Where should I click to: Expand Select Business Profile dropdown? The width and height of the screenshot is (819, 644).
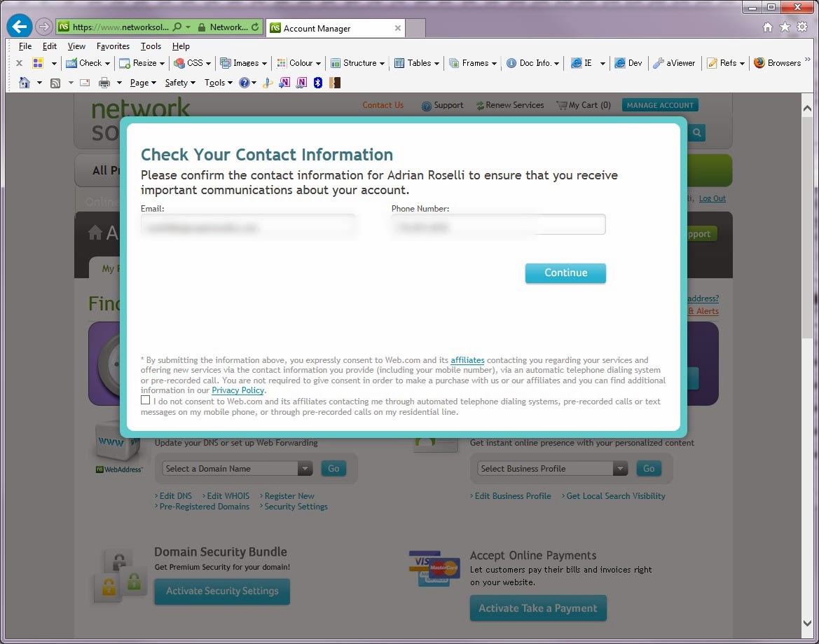[620, 469]
